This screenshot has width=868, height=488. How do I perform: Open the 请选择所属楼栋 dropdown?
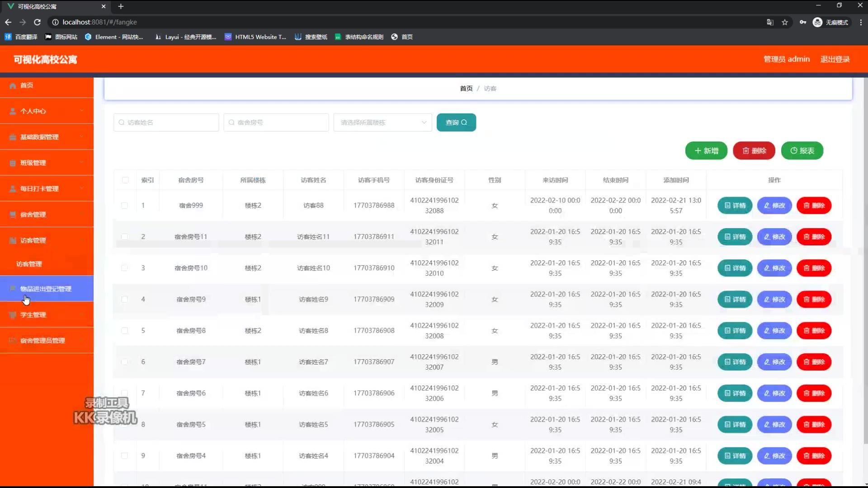[x=382, y=122]
